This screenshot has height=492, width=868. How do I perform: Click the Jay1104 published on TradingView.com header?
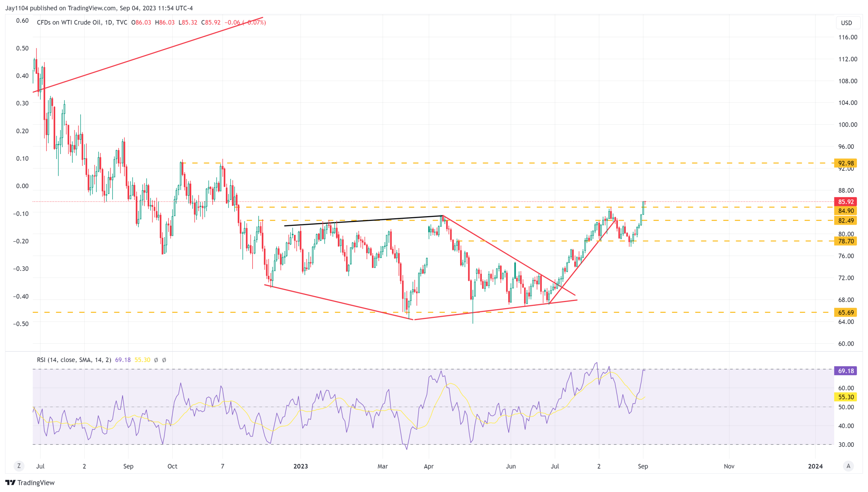click(x=99, y=8)
